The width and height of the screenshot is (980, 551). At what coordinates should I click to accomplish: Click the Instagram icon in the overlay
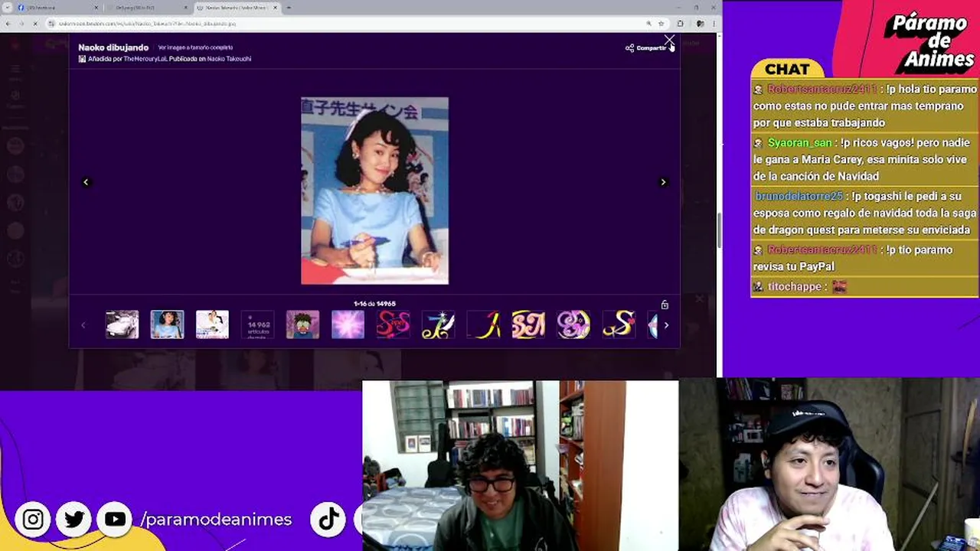pos(33,520)
